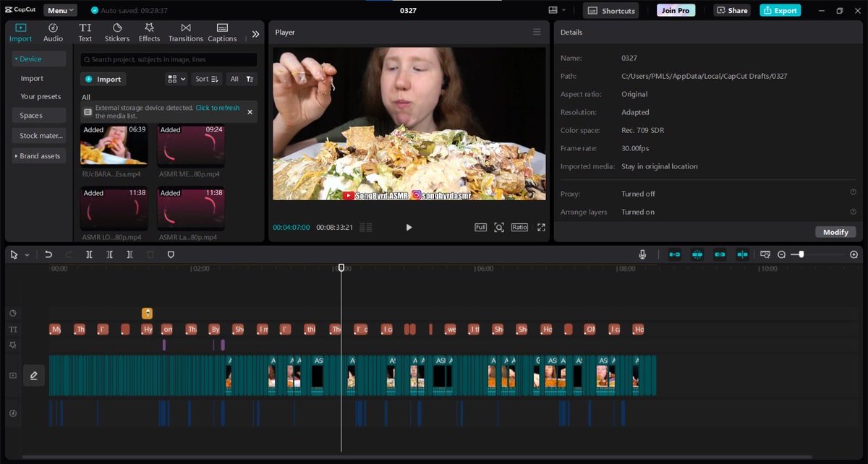The width and height of the screenshot is (868, 464).
Task: Add a marker with the shield icon
Action: point(171,254)
